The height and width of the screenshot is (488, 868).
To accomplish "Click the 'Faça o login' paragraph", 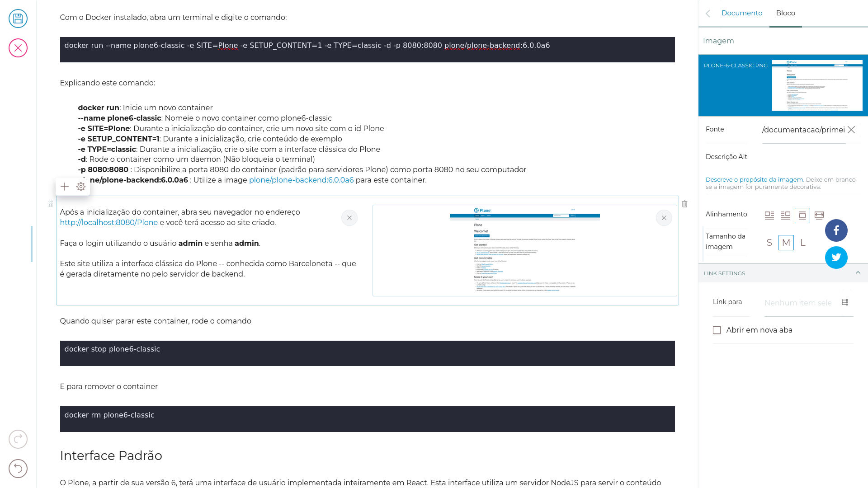I will coord(160,243).
